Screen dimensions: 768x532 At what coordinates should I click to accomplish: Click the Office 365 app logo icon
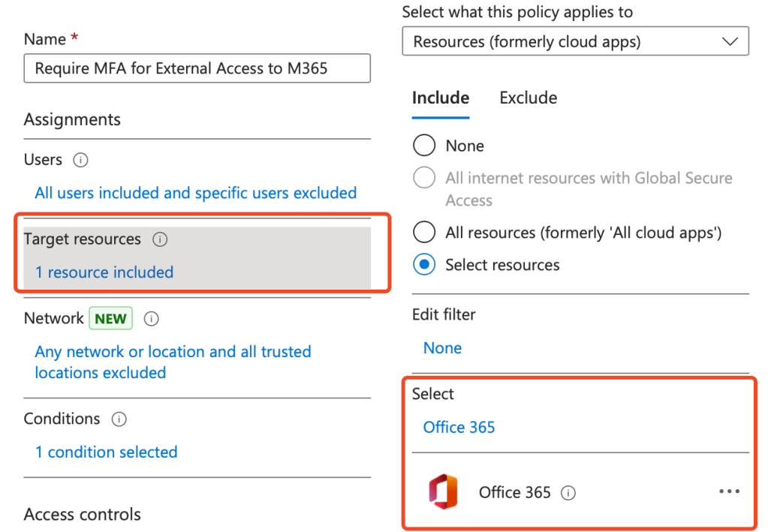point(443,492)
